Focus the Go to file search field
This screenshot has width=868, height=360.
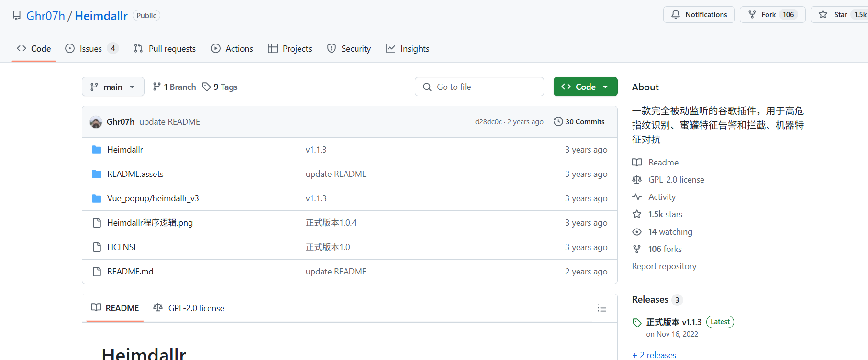[x=479, y=87]
